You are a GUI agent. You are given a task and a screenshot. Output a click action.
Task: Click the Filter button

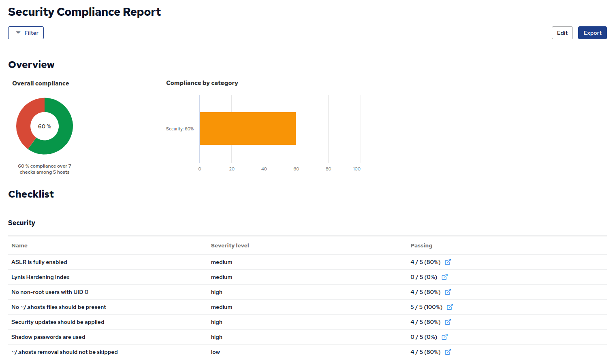pos(26,33)
